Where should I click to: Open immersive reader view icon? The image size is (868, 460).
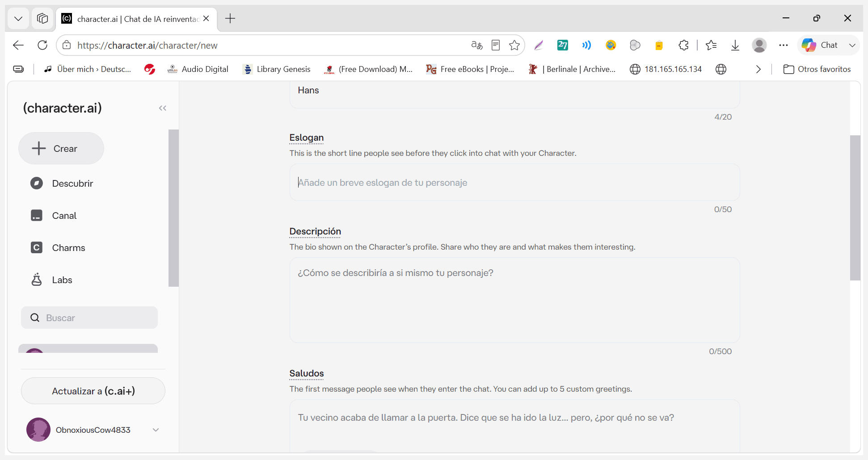pyautogui.click(x=496, y=45)
